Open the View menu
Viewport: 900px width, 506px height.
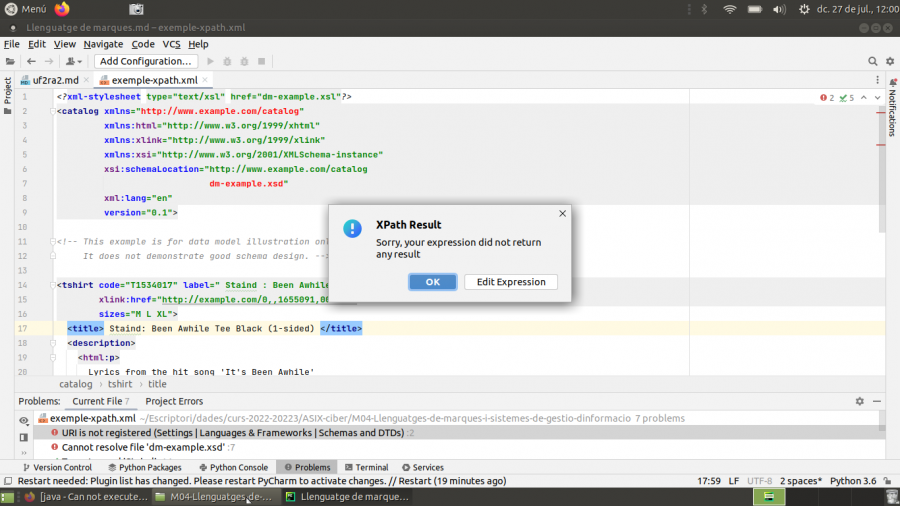[64, 44]
